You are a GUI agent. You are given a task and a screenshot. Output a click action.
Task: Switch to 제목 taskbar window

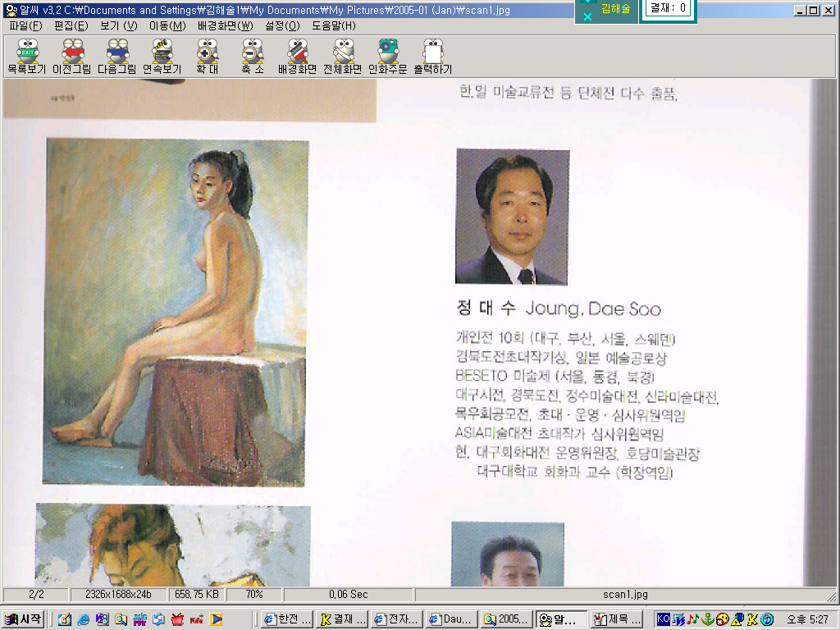617,619
